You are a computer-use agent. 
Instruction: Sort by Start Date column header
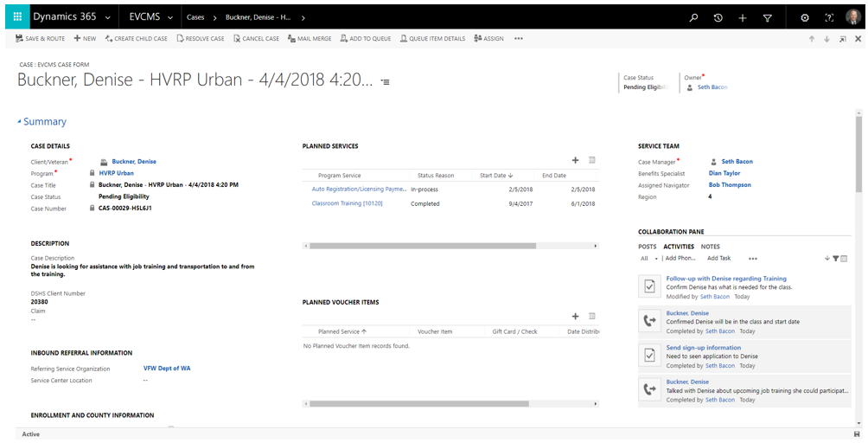pyautogui.click(x=496, y=176)
